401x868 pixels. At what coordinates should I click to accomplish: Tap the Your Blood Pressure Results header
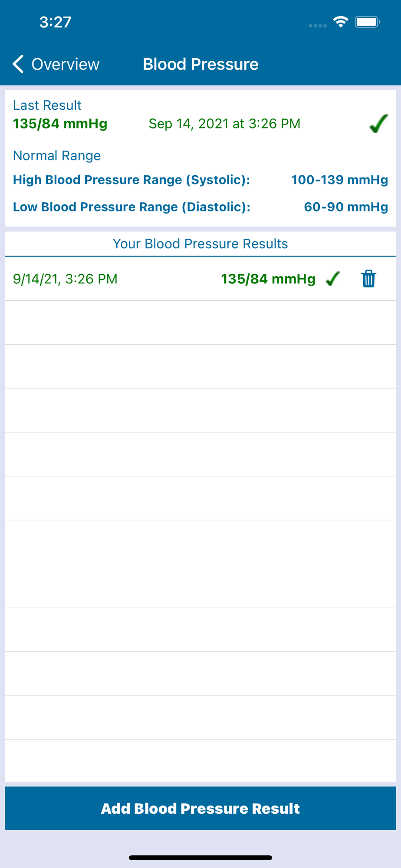[x=200, y=243]
